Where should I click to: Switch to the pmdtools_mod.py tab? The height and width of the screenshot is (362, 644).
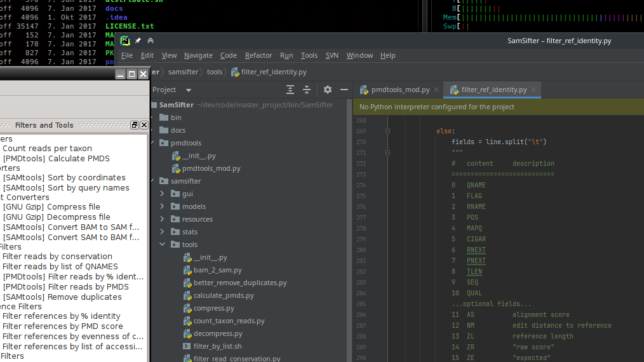point(400,90)
